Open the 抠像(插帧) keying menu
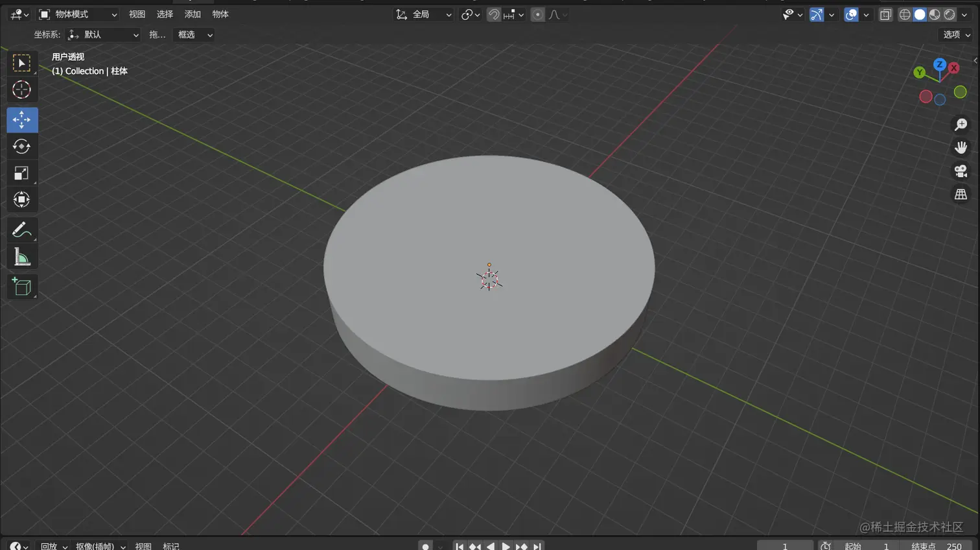Viewport: 980px width, 550px height. (x=100, y=546)
